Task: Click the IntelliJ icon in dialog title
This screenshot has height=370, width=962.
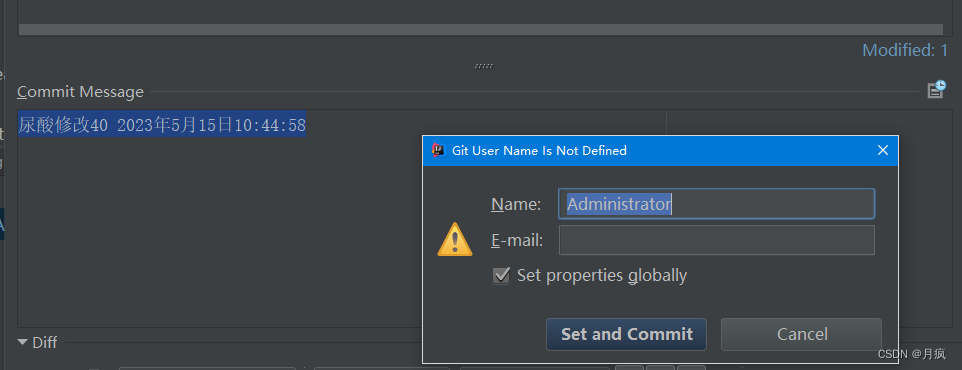Action: pyautogui.click(x=438, y=150)
